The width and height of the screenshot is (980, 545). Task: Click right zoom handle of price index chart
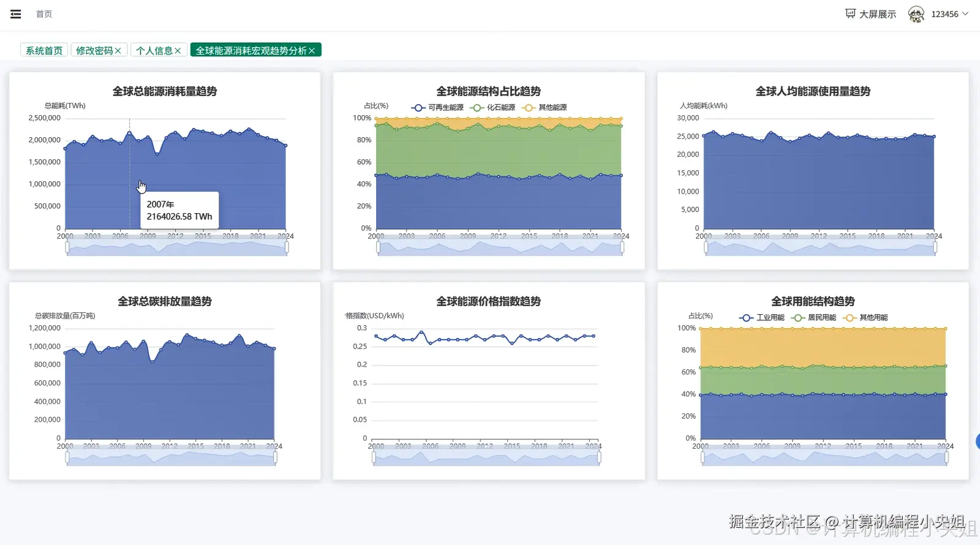point(599,457)
